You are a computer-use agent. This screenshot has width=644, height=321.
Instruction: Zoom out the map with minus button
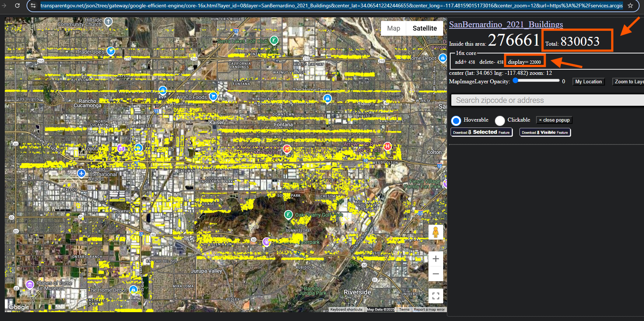pos(435,274)
